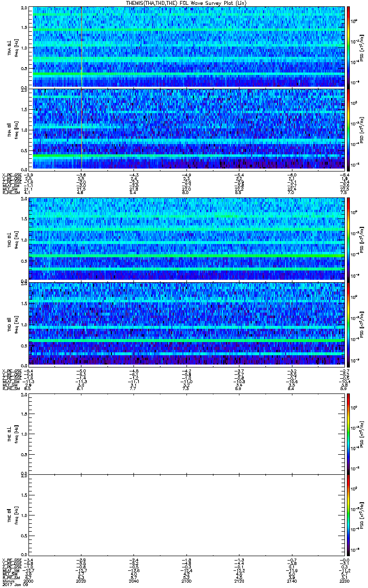This screenshot has height=588, width=368.
Task: Click the 'PSD [nT²/Hz]' label beside THA B⊥ colorbar
Action: tap(362, 48)
